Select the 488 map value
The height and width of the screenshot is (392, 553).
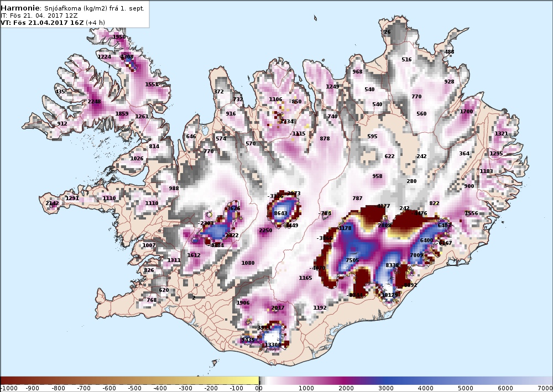click(x=449, y=52)
